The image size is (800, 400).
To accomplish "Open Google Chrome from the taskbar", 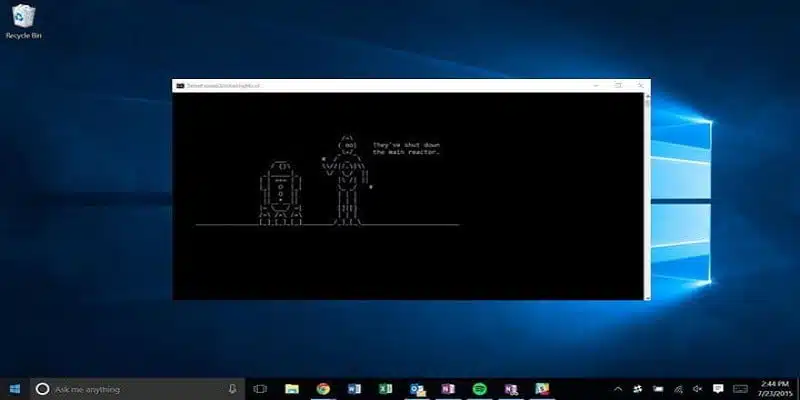I will coord(323,388).
